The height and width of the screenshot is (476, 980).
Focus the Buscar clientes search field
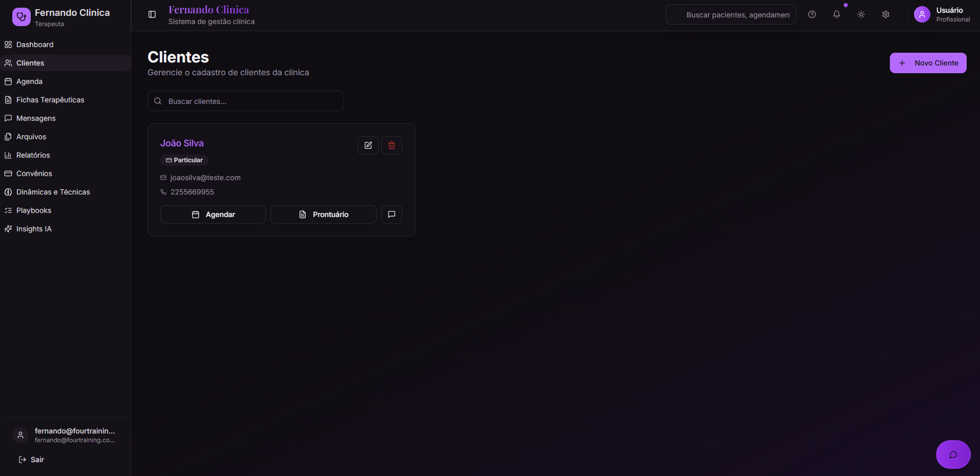tap(246, 101)
